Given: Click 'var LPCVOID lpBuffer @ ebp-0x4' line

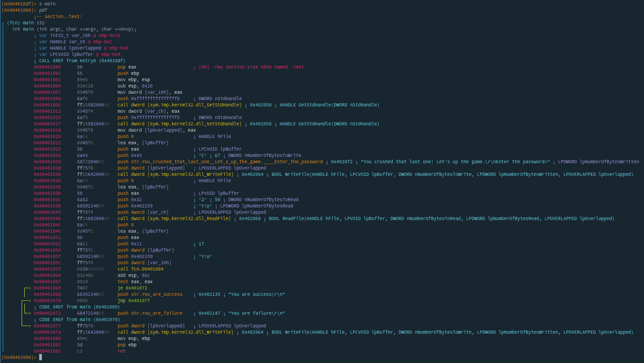Looking at the screenshot, I should [x=77, y=54].
